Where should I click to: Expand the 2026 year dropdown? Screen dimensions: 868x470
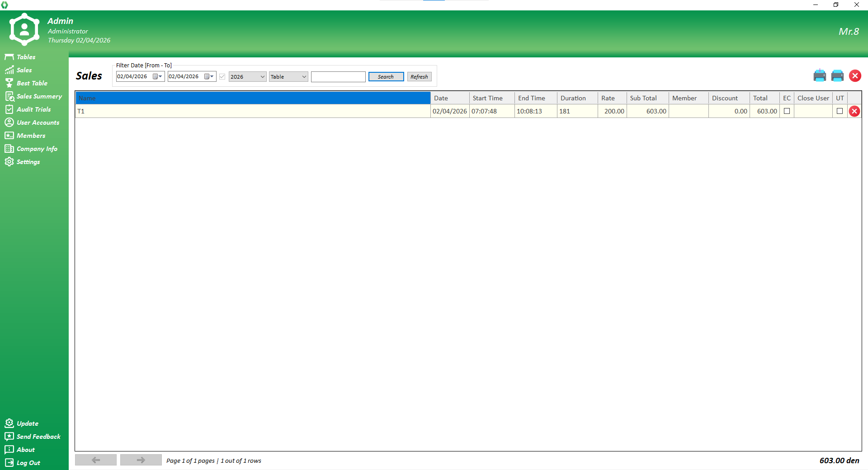pyautogui.click(x=262, y=77)
